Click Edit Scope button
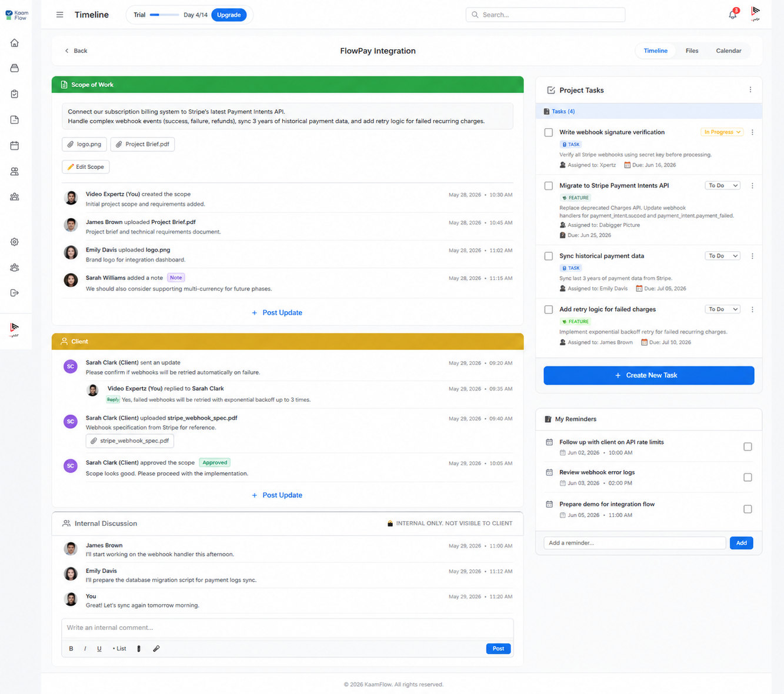 coord(86,167)
